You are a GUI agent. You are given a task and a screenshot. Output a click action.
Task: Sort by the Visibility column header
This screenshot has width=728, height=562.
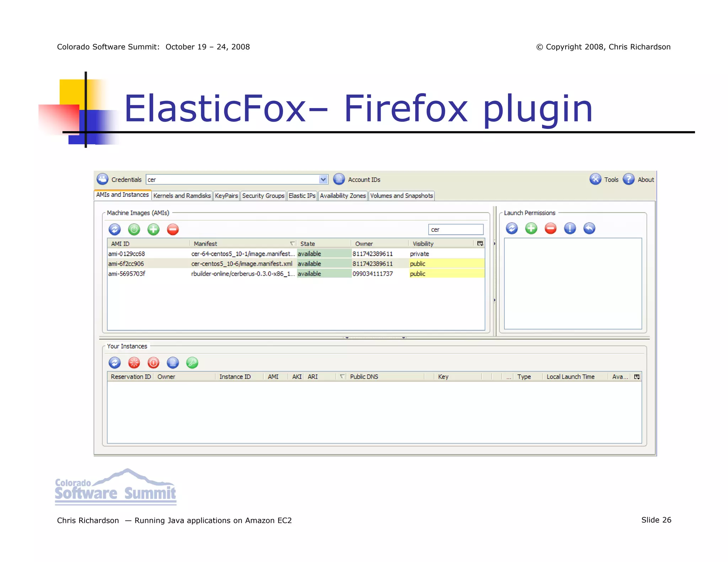(x=442, y=244)
